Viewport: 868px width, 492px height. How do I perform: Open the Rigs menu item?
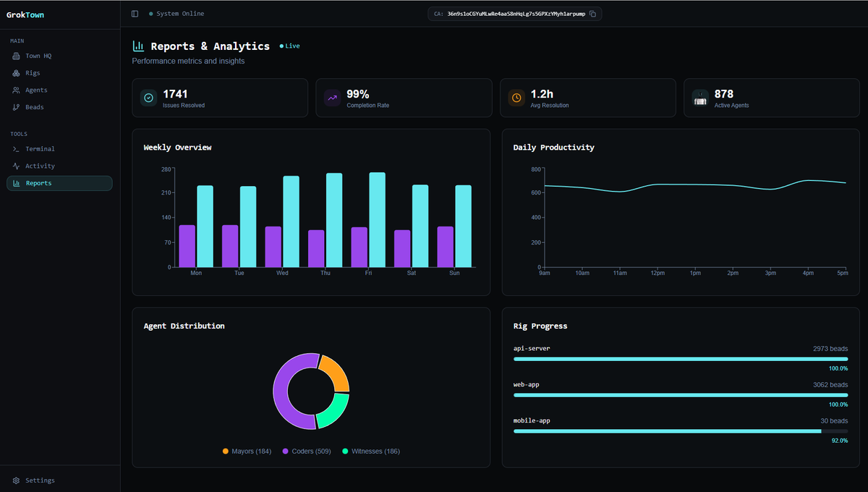click(59, 73)
